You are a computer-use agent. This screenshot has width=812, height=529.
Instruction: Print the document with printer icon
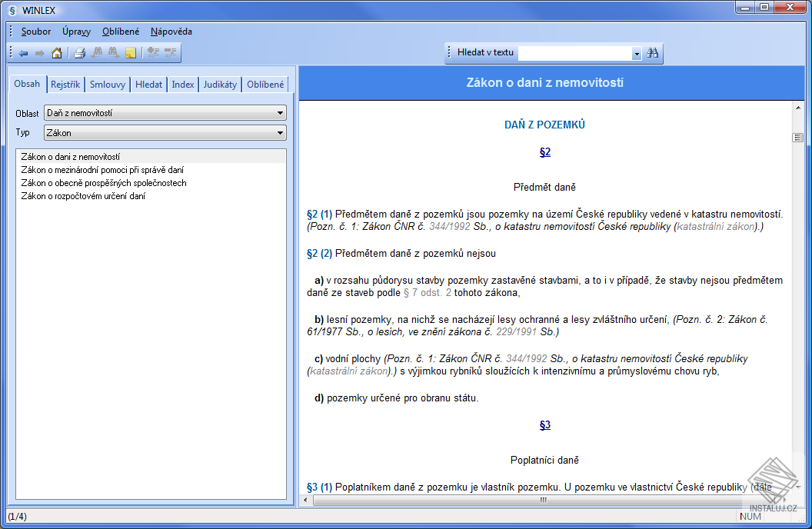(79, 53)
